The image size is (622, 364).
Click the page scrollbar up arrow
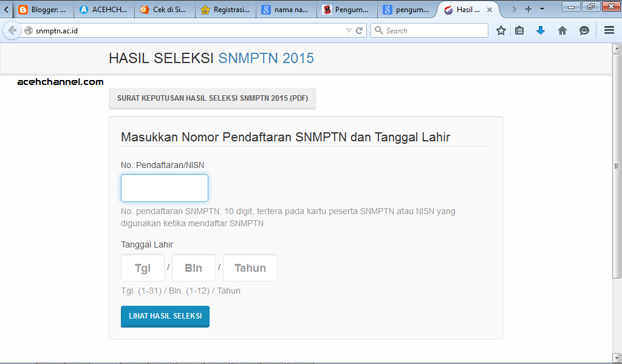coord(617,49)
